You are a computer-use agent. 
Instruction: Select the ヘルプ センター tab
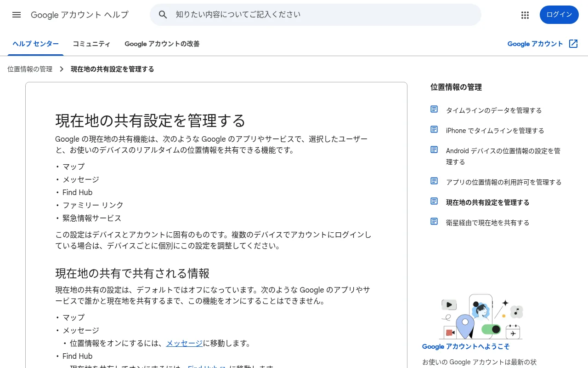coord(35,44)
